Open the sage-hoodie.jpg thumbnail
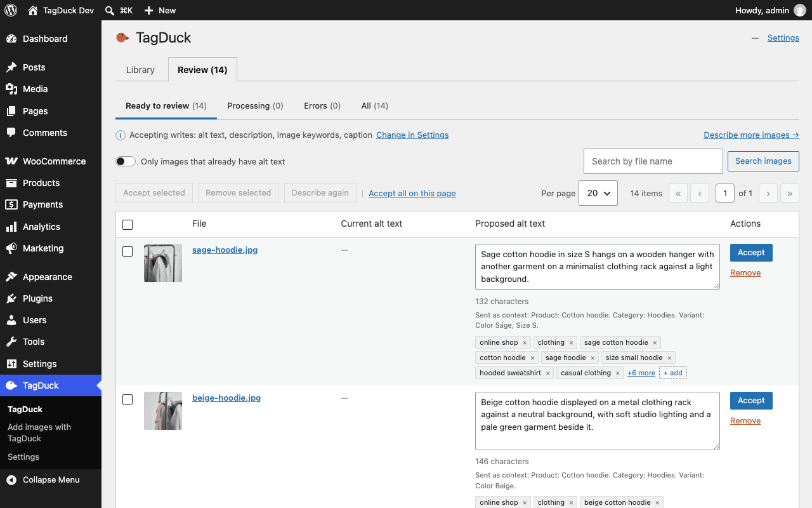812x508 pixels. pyautogui.click(x=163, y=263)
